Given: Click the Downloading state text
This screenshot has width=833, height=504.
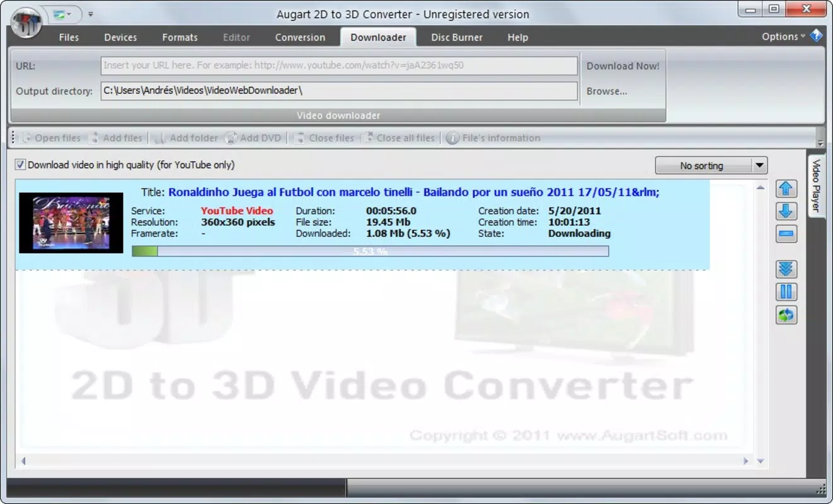Looking at the screenshot, I should click(x=579, y=234).
